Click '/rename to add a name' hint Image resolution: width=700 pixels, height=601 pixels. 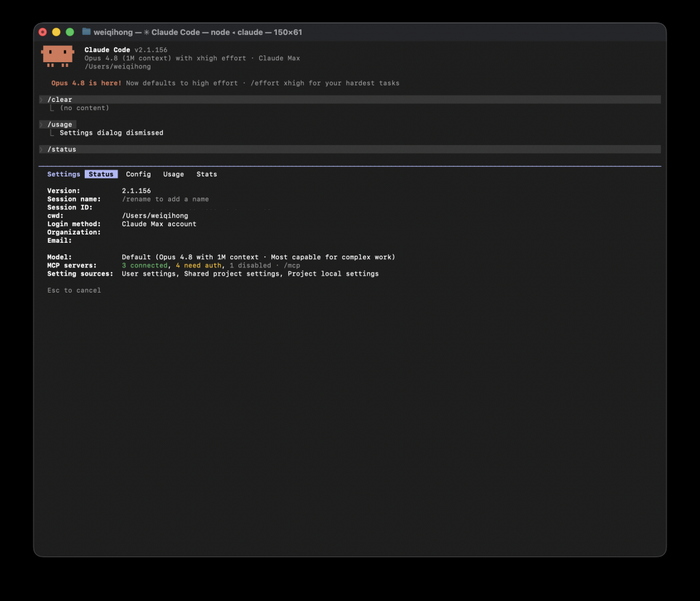pyautogui.click(x=165, y=199)
